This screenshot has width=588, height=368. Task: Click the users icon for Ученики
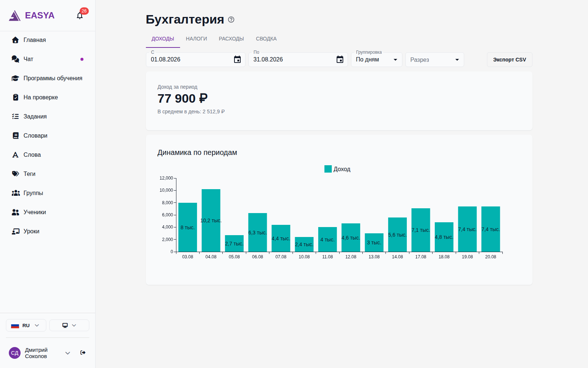click(x=15, y=212)
